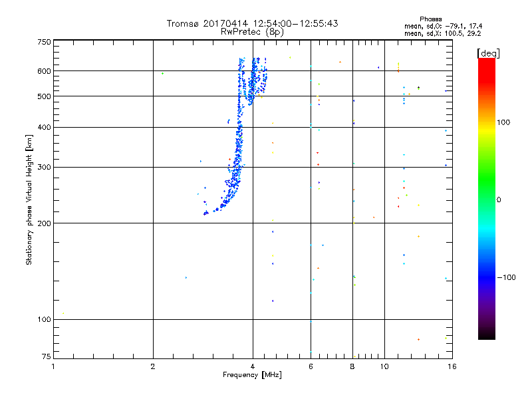Image resolution: width=532 pixels, height=399 pixels.
Task: Click 'mean, sd,O: -79.1, 17.4' statistic
Action: 443,26
